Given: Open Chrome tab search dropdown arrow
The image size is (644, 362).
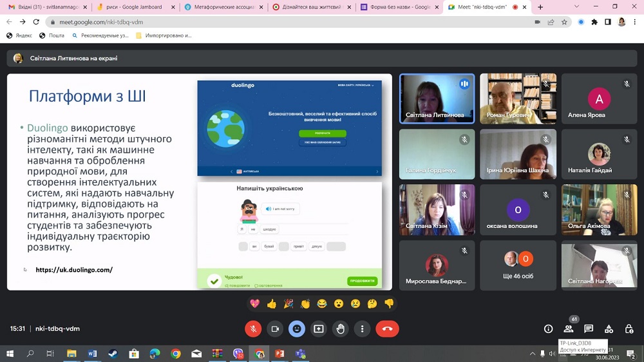Looking at the screenshot, I should pos(576,6).
